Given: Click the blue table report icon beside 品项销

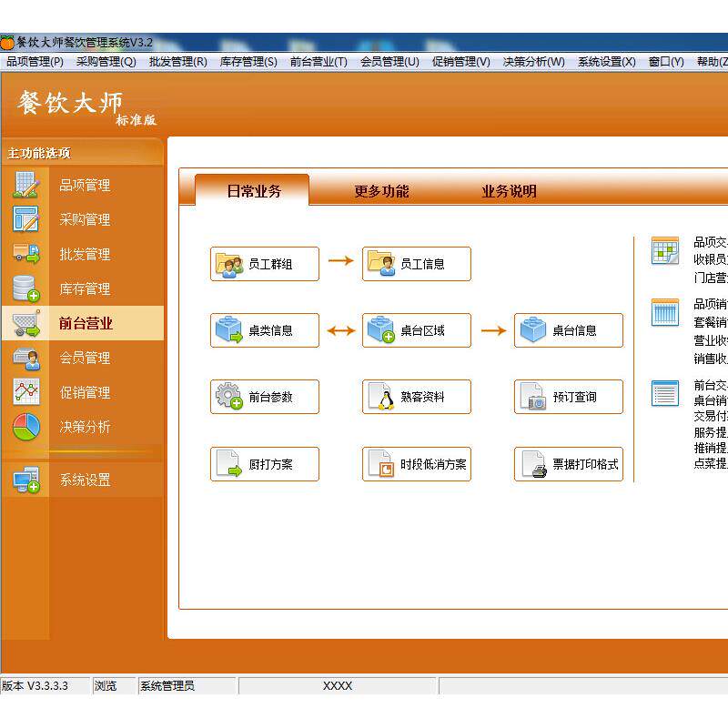Looking at the screenshot, I should (x=665, y=312).
